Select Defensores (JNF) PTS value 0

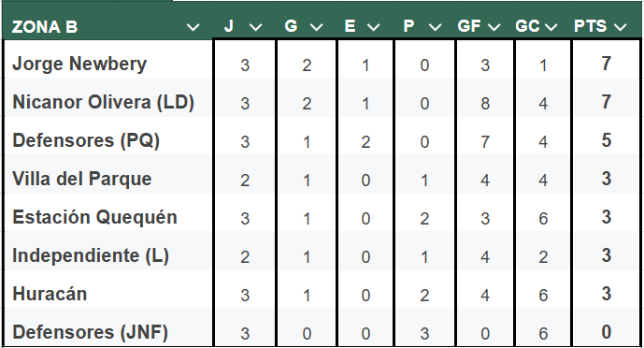(607, 331)
